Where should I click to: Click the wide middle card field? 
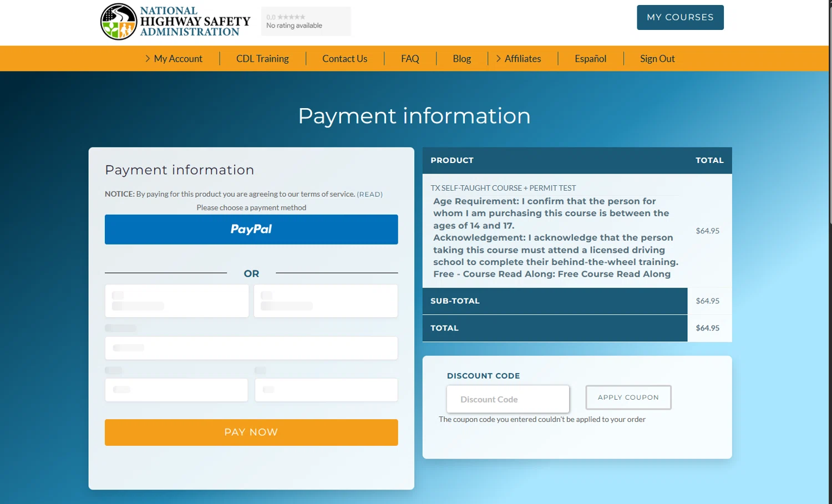251,348
